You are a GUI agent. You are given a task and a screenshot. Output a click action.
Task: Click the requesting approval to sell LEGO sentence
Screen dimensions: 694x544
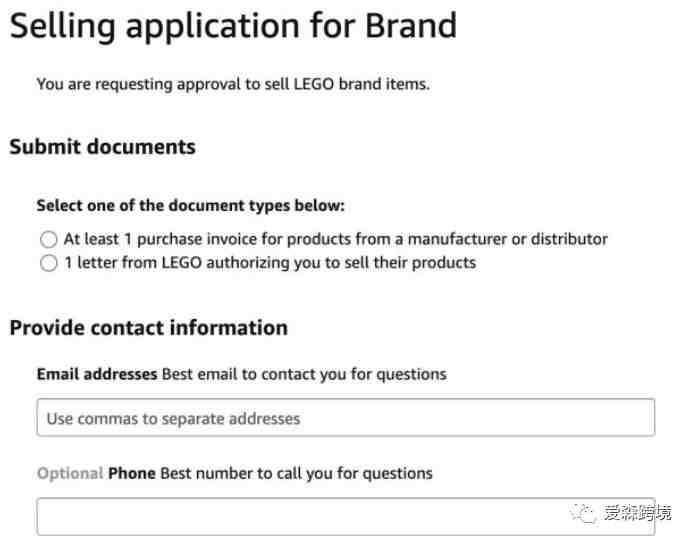[x=233, y=84]
